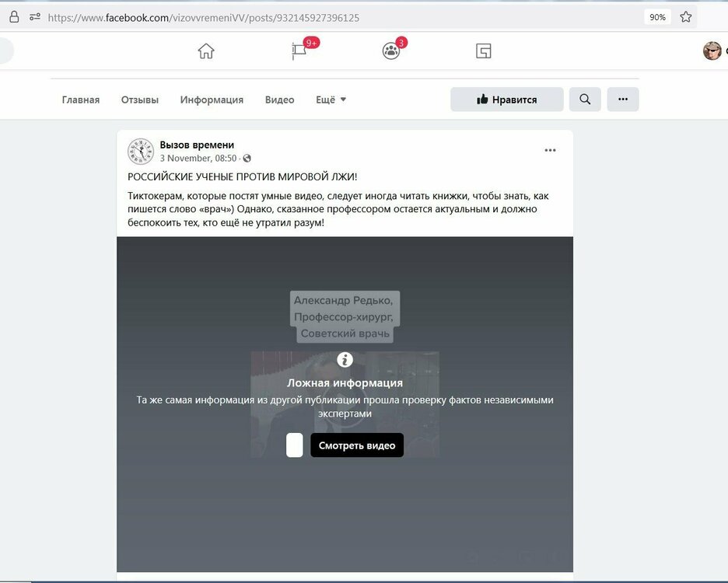The width and height of the screenshot is (728, 583).
Task: Enter fullscreen using the video player icon
Action: 554,557
